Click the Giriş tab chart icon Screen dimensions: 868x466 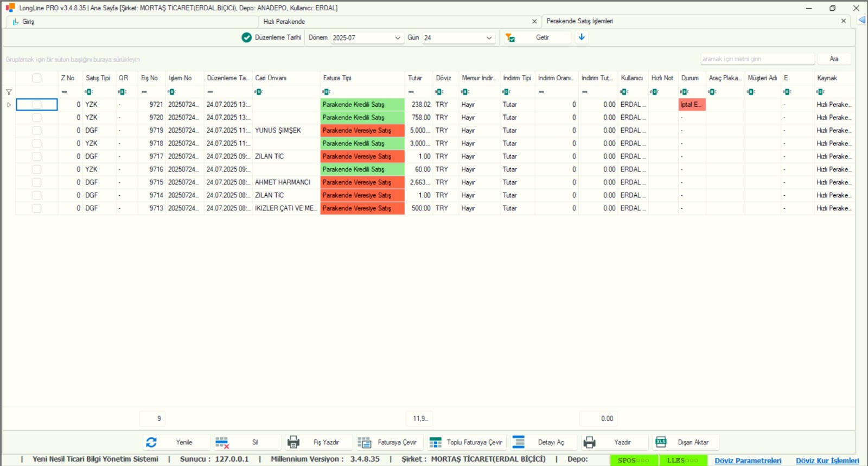click(x=16, y=22)
